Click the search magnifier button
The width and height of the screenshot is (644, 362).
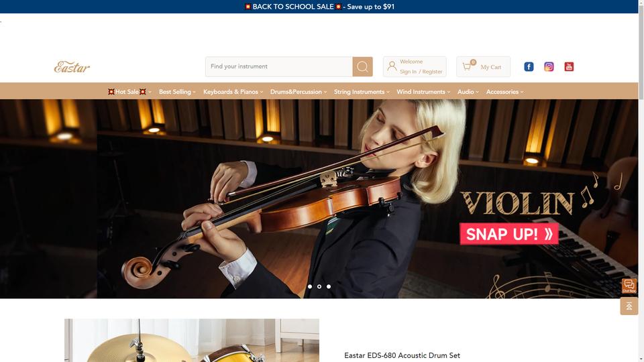click(362, 66)
